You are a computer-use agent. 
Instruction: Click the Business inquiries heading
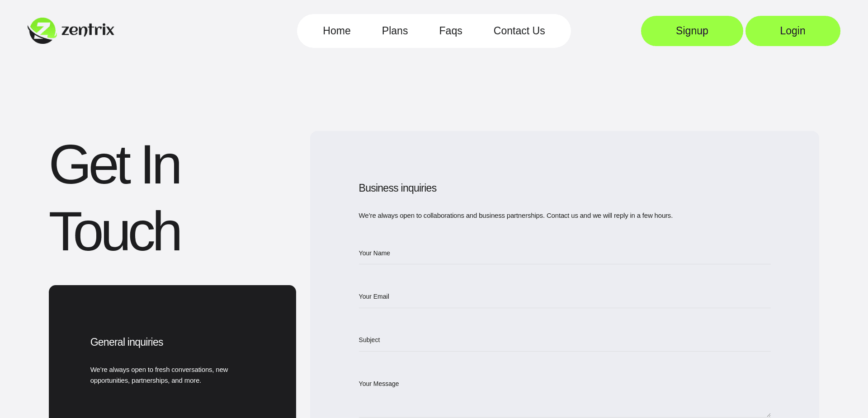[397, 188]
